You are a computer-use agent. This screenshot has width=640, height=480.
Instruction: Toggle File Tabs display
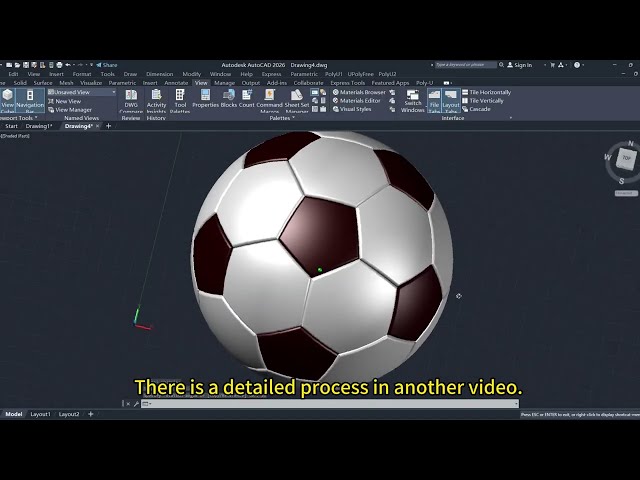pyautogui.click(x=434, y=100)
